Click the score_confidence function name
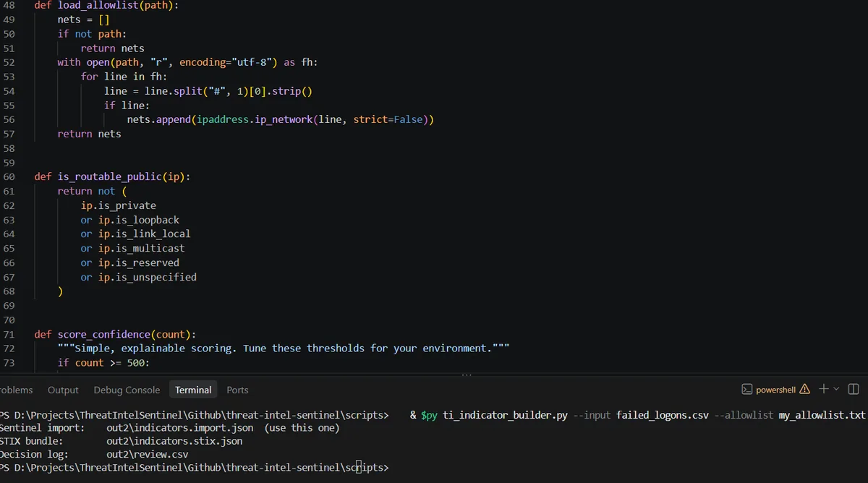Image resolution: width=868 pixels, height=483 pixels. click(x=103, y=335)
